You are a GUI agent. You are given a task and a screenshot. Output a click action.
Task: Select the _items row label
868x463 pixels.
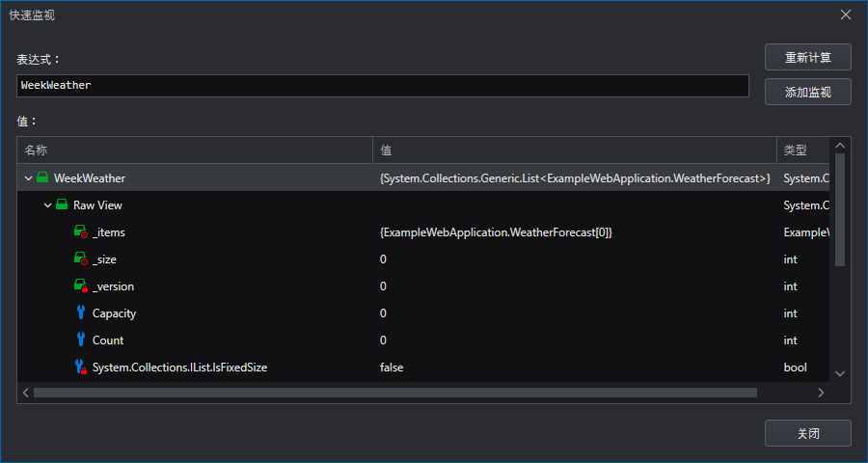coord(108,232)
